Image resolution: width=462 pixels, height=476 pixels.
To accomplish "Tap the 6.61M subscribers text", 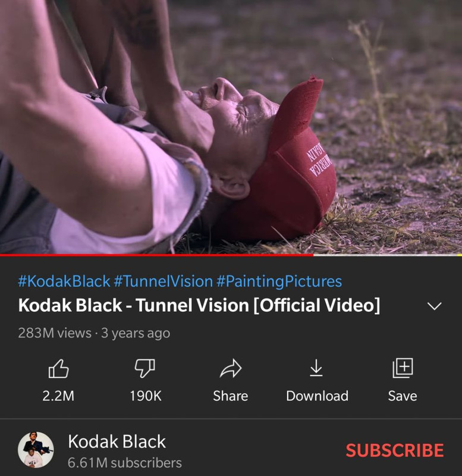I will pos(125,463).
